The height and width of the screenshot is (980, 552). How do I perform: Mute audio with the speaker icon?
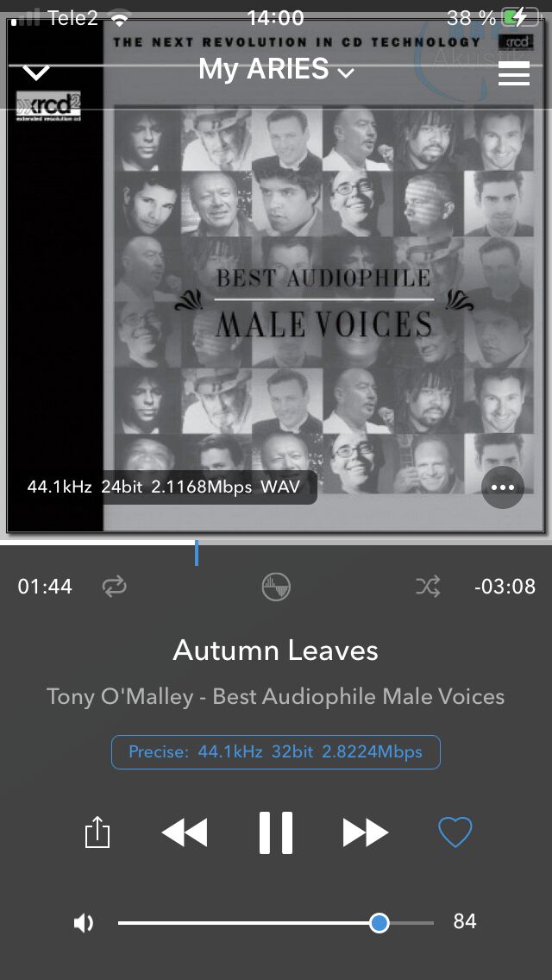(x=83, y=922)
